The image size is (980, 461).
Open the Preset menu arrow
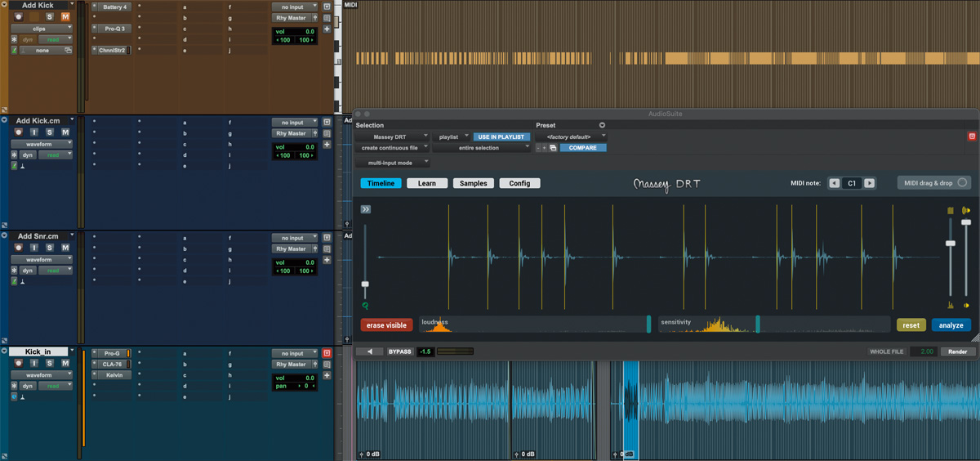tap(602, 125)
